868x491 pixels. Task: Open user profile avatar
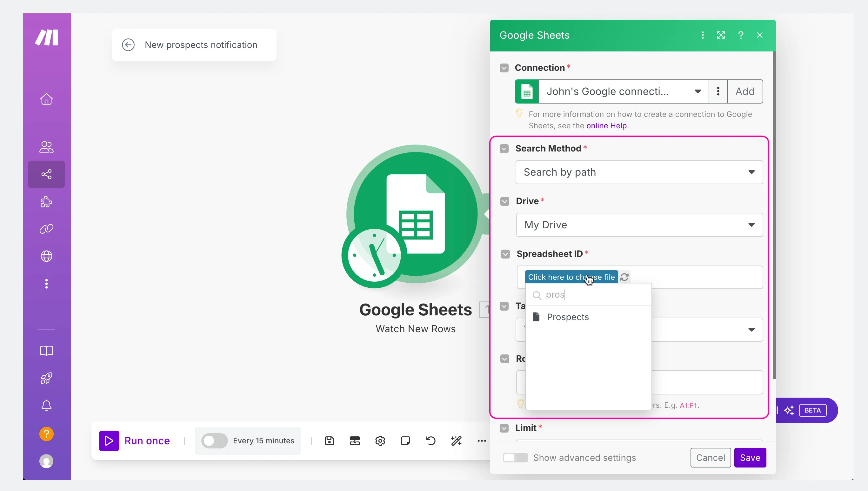pyautogui.click(x=47, y=461)
